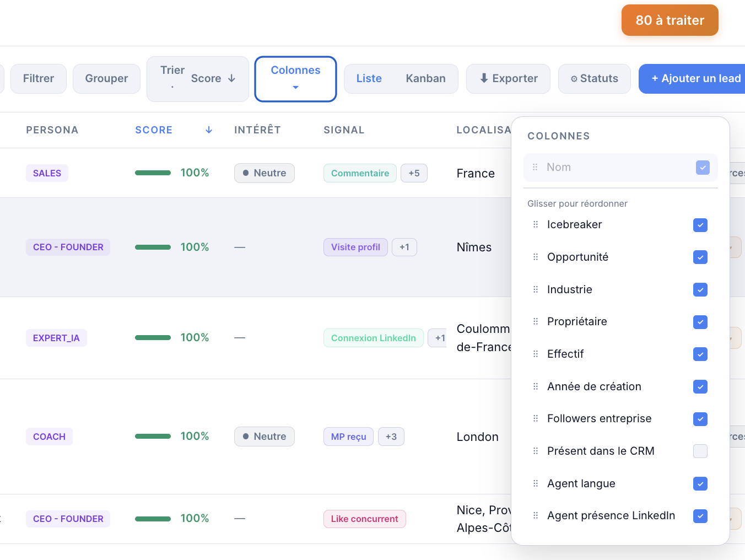The image size is (745, 560).
Task: Click the drag handle beside Présent dans le CRM
Action: point(536,451)
